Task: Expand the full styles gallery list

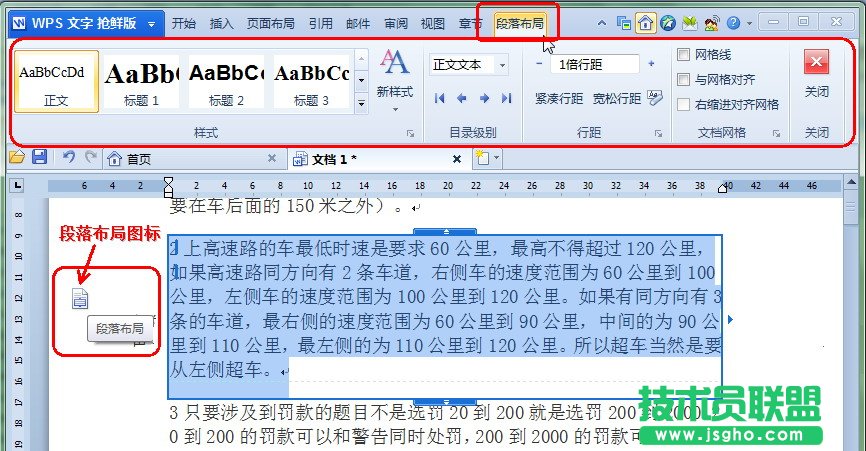Action: [x=361, y=103]
